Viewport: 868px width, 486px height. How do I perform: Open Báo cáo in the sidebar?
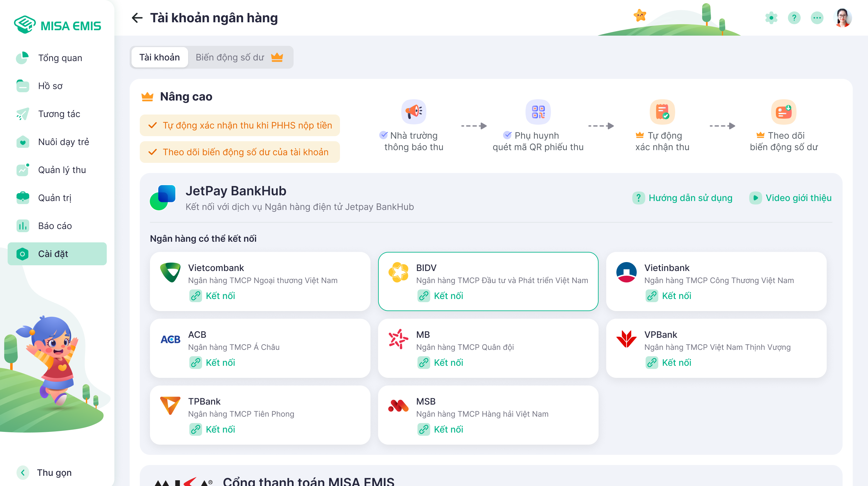click(55, 226)
